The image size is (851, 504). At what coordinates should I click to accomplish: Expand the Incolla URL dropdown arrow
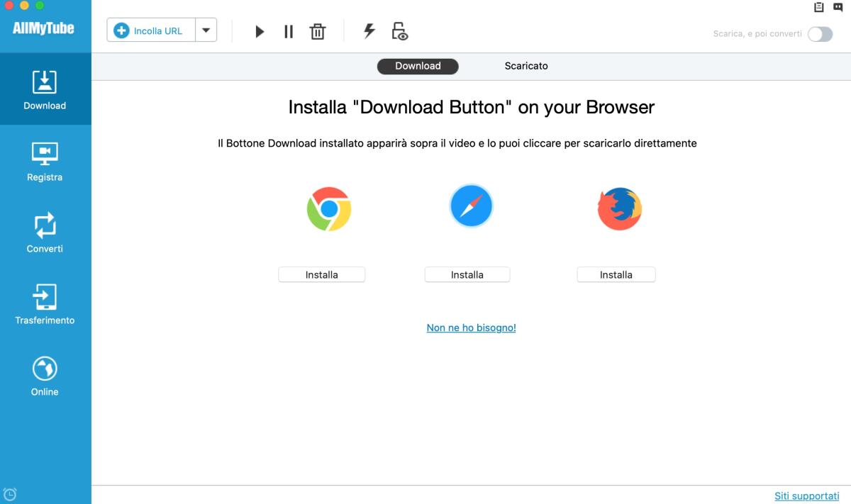point(206,30)
